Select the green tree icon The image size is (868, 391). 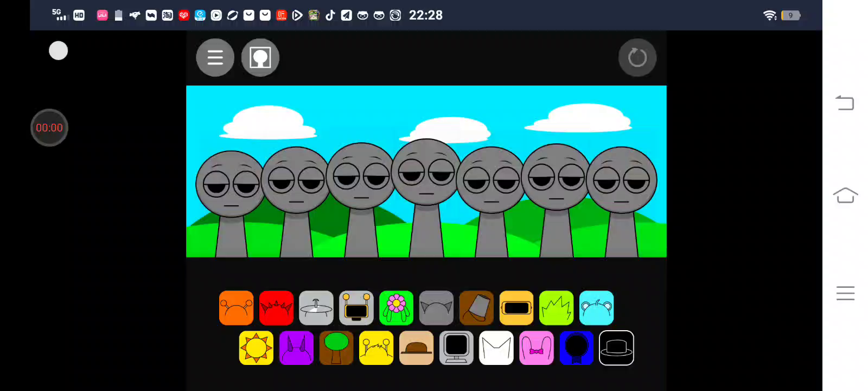coord(336,348)
